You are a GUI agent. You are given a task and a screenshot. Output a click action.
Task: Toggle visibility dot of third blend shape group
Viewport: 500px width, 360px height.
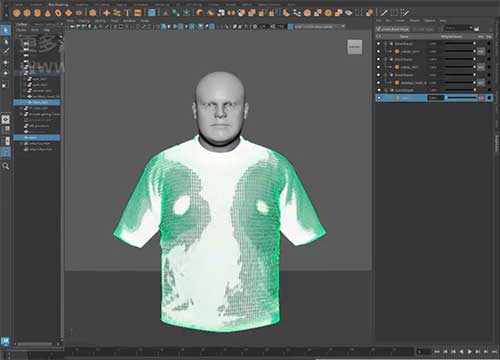[x=378, y=75]
